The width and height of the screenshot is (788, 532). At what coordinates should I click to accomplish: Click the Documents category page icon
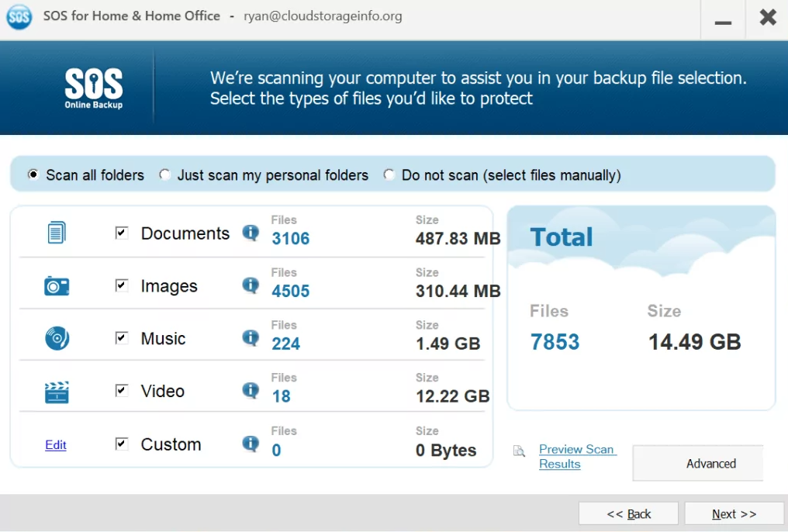coord(57,233)
